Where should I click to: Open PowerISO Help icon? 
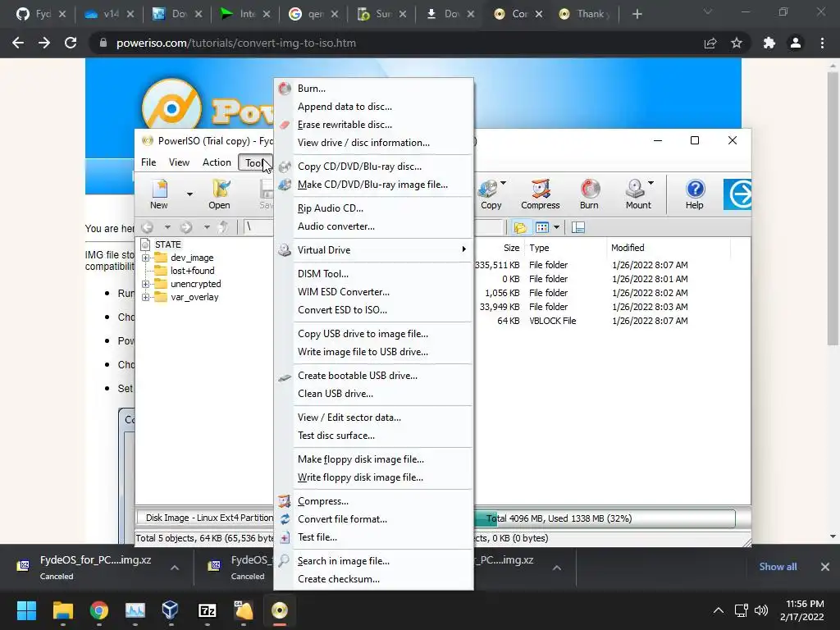[694, 194]
